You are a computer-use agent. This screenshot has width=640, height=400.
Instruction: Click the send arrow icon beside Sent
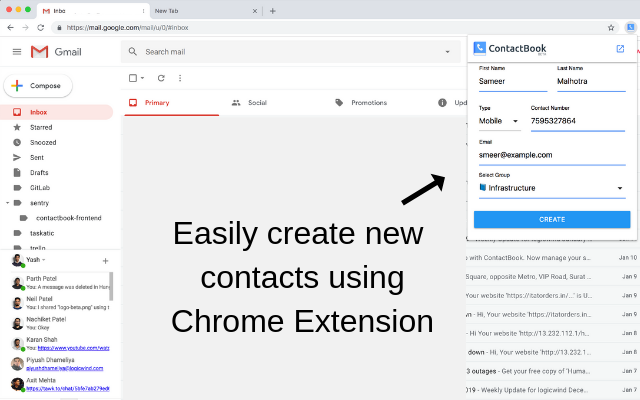pyautogui.click(x=17, y=158)
